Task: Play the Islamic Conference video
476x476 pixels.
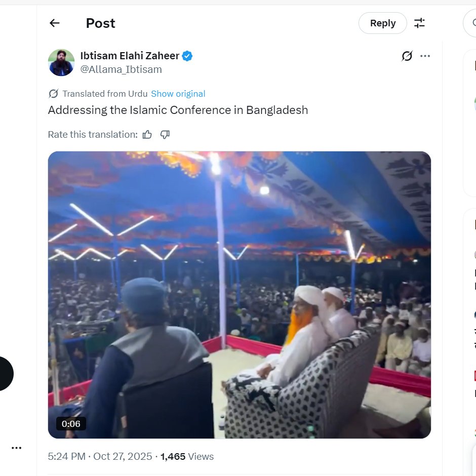Action: point(239,295)
